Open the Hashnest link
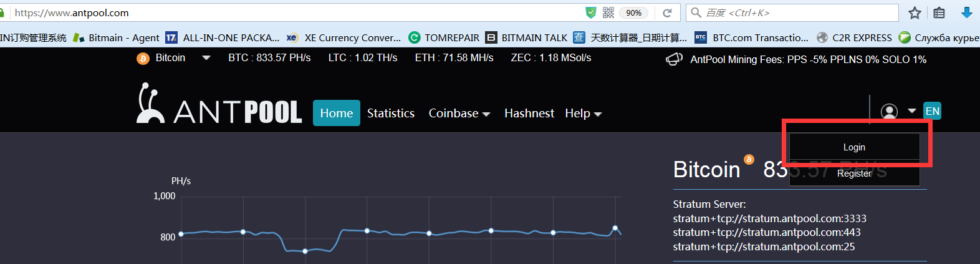The image size is (980, 264). [529, 113]
